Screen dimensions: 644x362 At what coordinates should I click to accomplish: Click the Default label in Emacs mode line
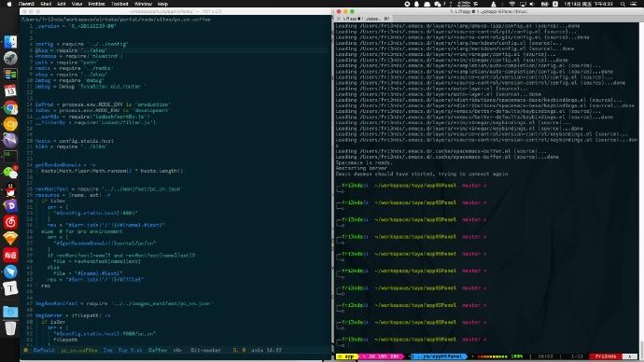[x=44, y=350]
